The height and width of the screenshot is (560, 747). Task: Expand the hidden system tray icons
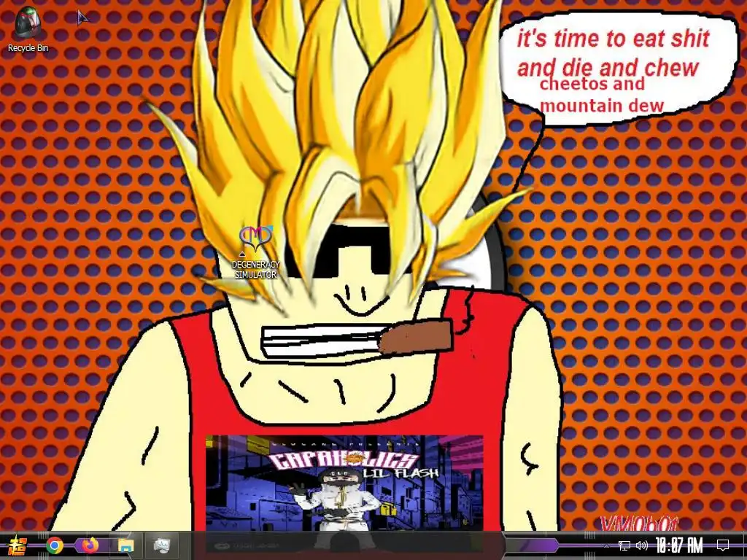(x=606, y=545)
